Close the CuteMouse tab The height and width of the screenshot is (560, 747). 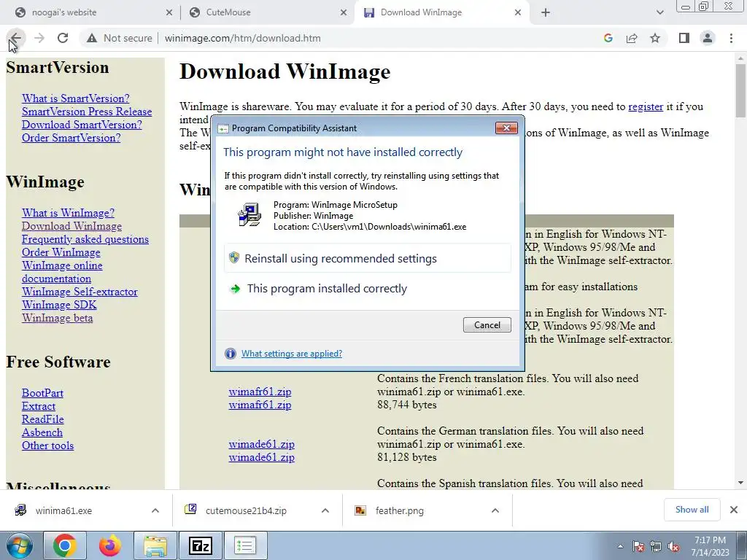344,13
